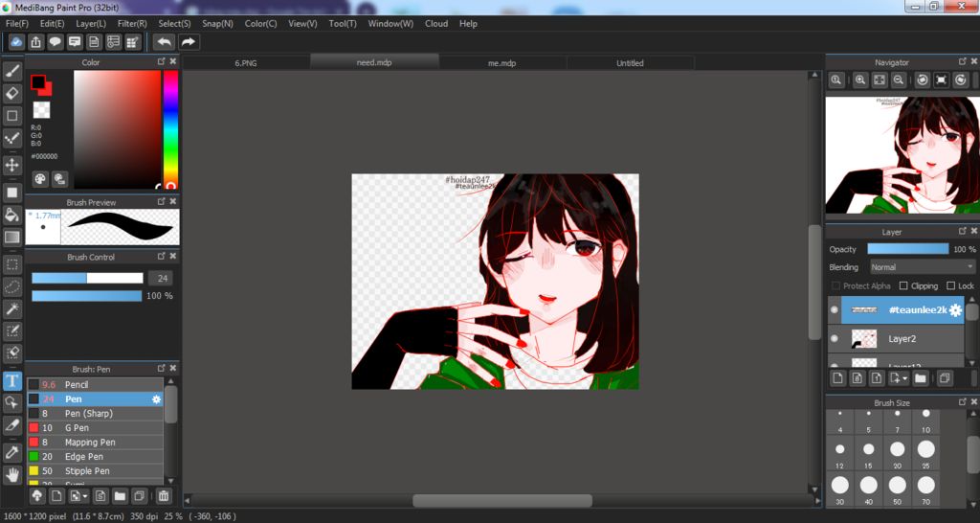Click the rainbow hue slider bar

[x=170, y=129]
